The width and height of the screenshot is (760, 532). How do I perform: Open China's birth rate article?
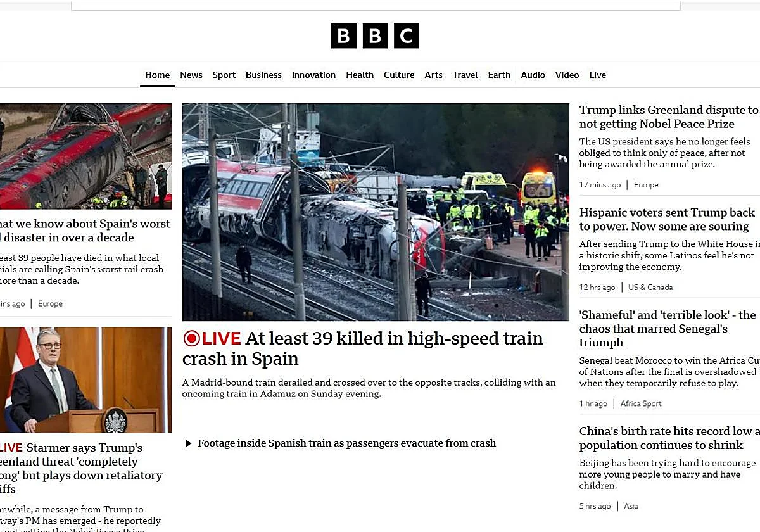668,438
